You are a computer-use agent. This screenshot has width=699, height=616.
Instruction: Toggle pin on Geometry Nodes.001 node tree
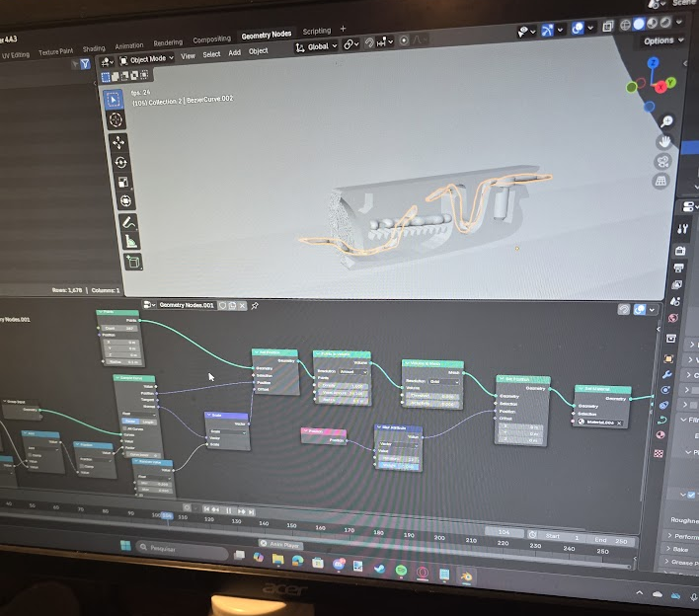pyautogui.click(x=255, y=306)
